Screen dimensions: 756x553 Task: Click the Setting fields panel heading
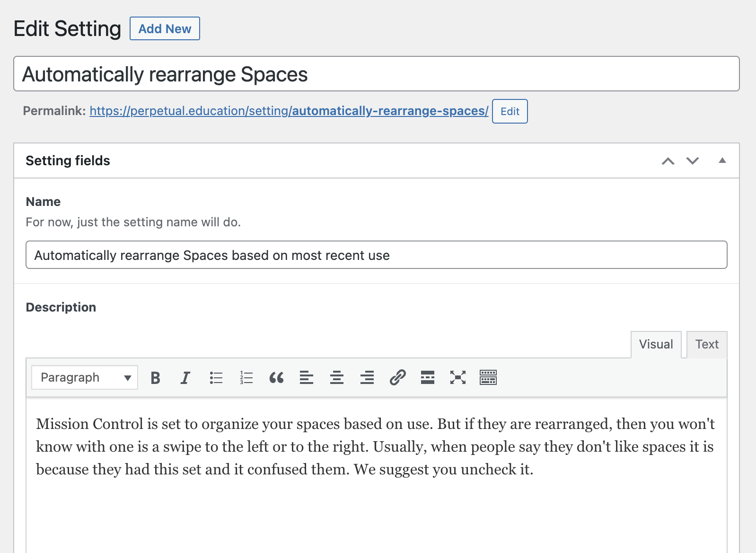[68, 161]
